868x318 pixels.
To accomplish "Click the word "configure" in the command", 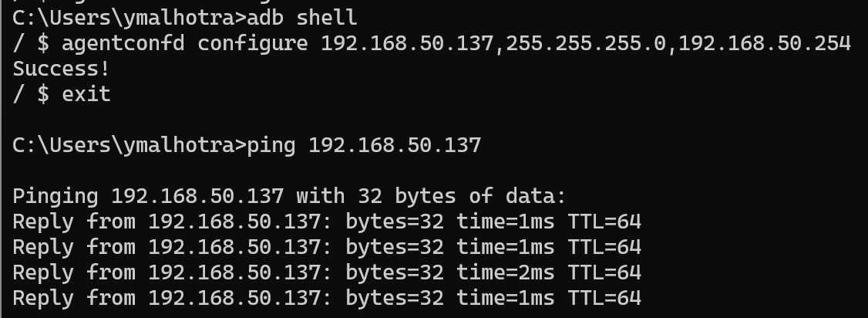I will (252, 42).
